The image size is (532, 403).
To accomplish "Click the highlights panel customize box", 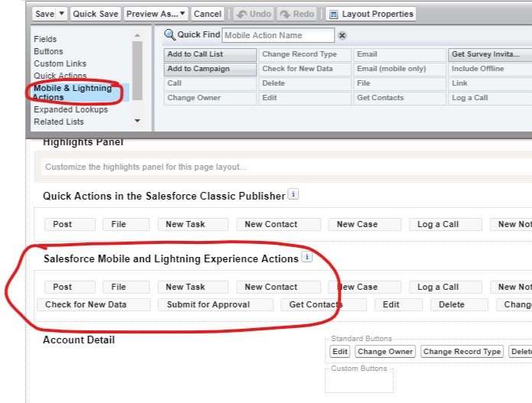I will coord(286,167).
